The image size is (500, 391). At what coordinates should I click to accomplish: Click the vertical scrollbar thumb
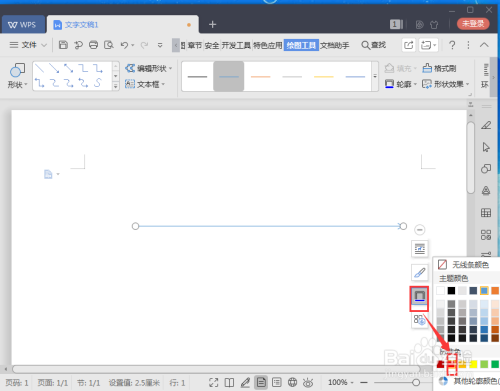click(470, 157)
